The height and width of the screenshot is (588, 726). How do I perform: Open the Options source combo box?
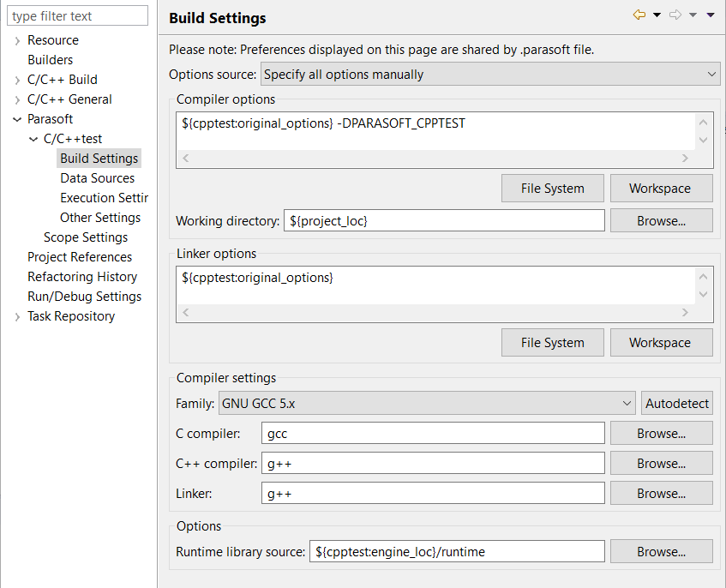pos(490,75)
